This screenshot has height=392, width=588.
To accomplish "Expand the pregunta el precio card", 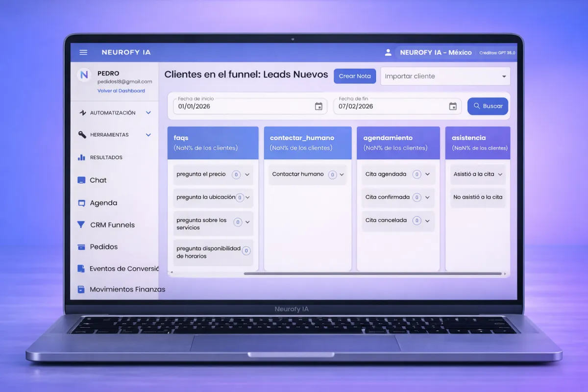I will point(247,174).
